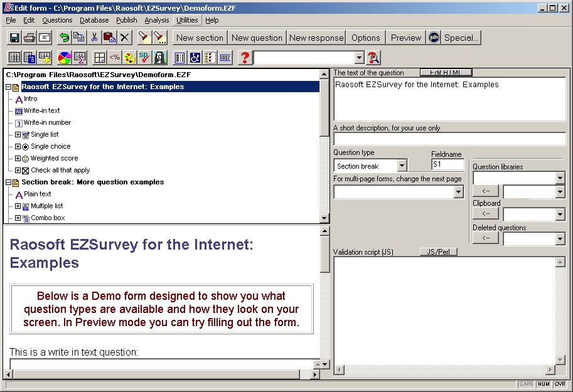Screen dimensions: 573x392
Task: Click the notebook checklist icon
Action: click(x=210, y=57)
